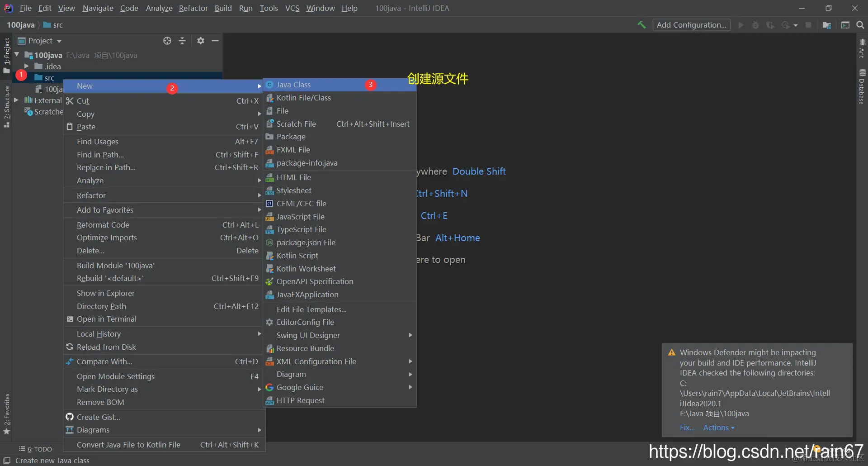Open the run-with-coverage dropdown arrow in toolbar
The image size is (868, 466).
(x=796, y=25)
